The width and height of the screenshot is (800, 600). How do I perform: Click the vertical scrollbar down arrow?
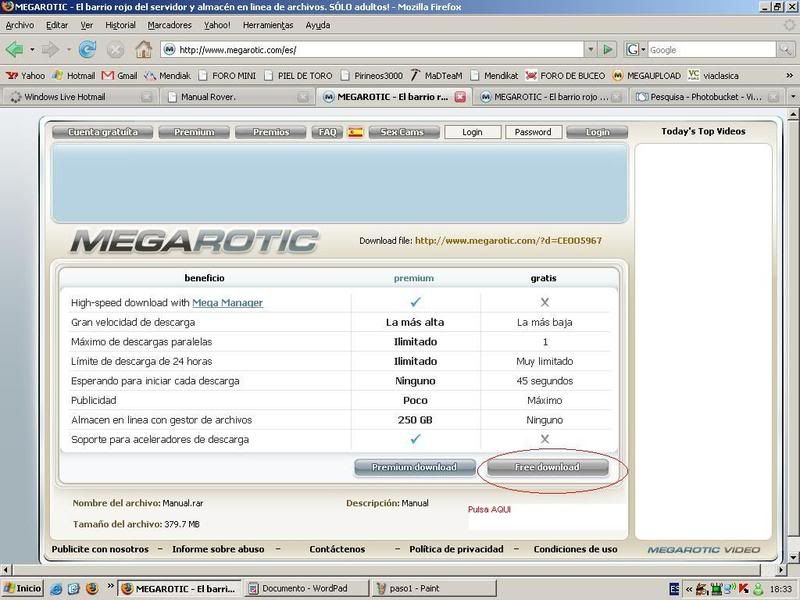pos(793,556)
